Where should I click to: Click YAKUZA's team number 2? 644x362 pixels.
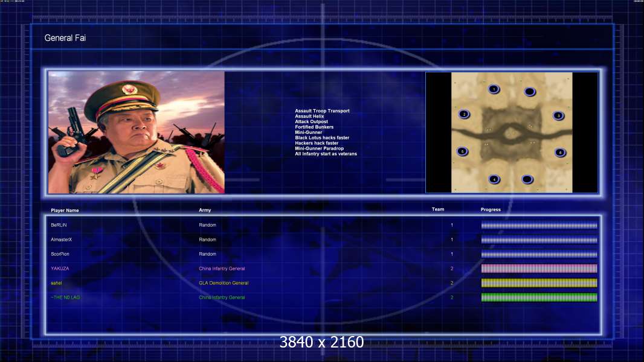click(x=452, y=268)
